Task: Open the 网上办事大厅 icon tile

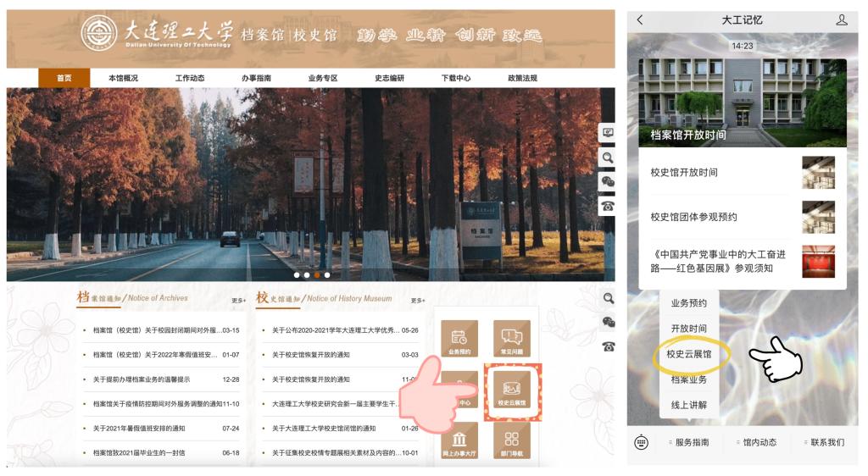Action: pyautogui.click(x=459, y=440)
